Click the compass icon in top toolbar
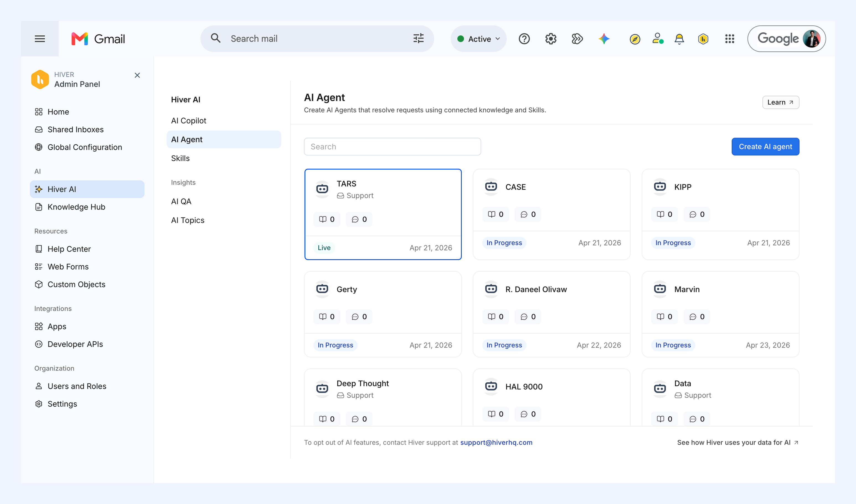This screenshot has width=856, height=504. click(x=635, y=39)
